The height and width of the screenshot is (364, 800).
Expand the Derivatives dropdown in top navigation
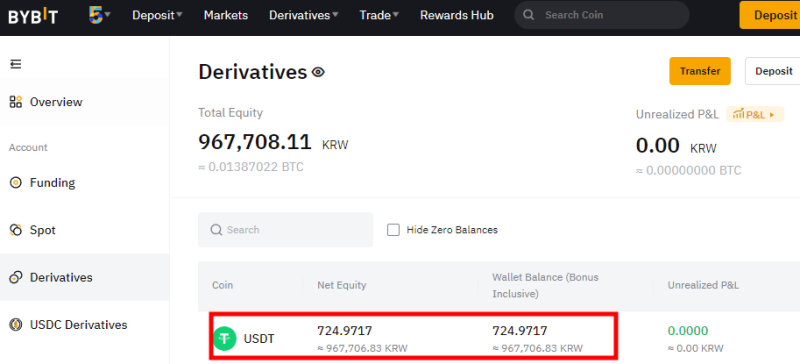[304, 15]
